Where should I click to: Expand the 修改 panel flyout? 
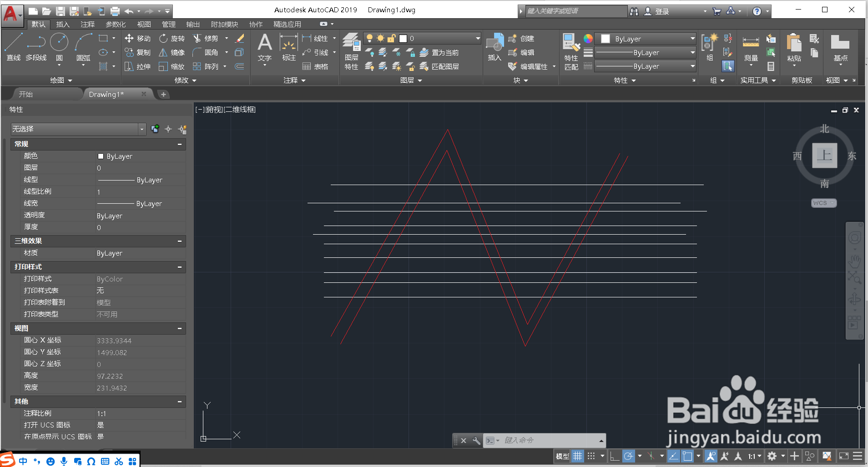(x=186, y=80)
